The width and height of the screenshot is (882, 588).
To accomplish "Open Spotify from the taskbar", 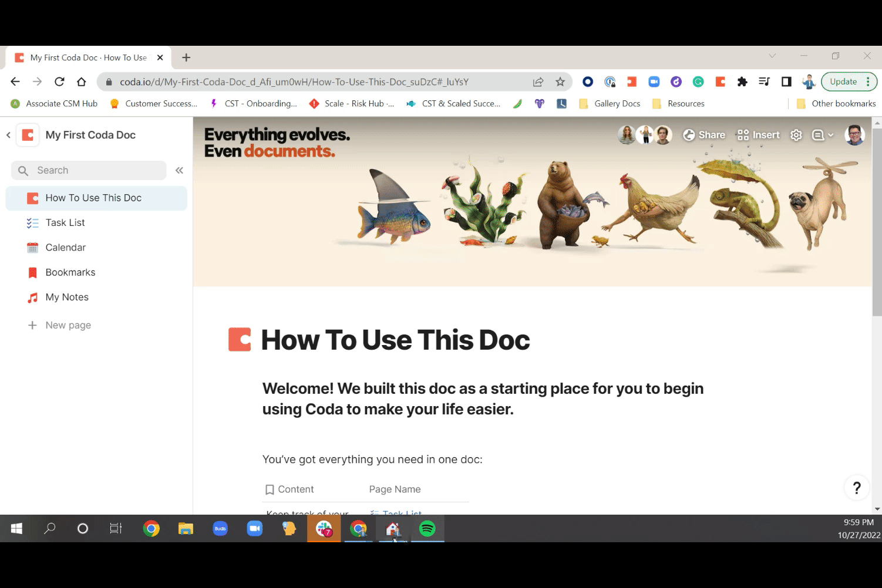I will [427, 529].
